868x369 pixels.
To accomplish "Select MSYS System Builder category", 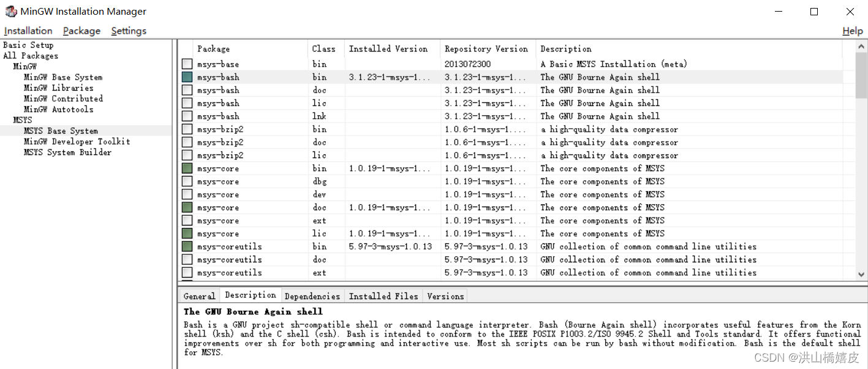I will 68,152.
